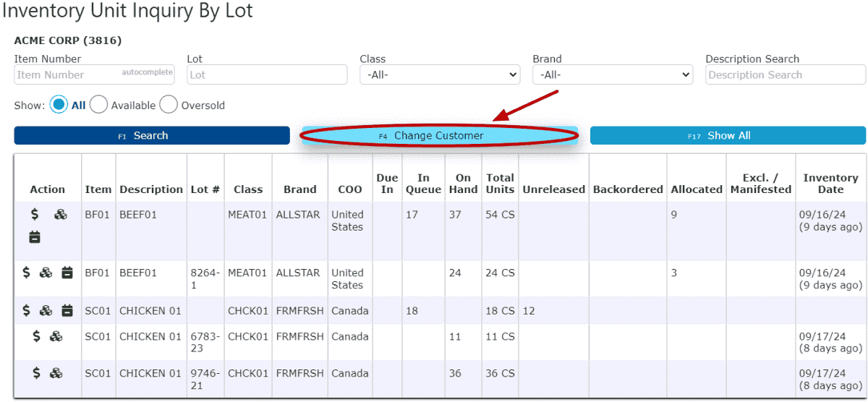868x402 pixels.
Task: Click dollar icon in SC01 18 CS row
Action: pos(26,310)
